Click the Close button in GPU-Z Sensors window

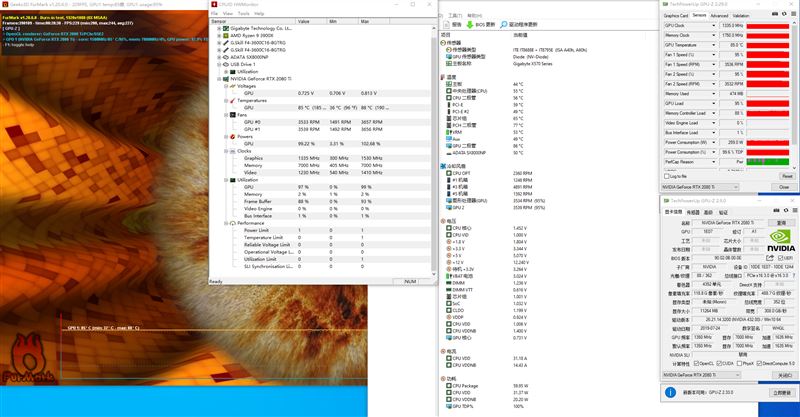784,187
